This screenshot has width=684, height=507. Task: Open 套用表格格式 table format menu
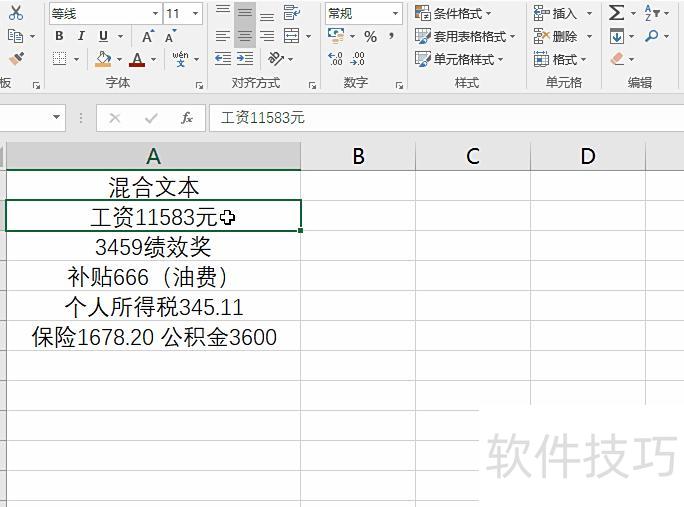(465, 36)
